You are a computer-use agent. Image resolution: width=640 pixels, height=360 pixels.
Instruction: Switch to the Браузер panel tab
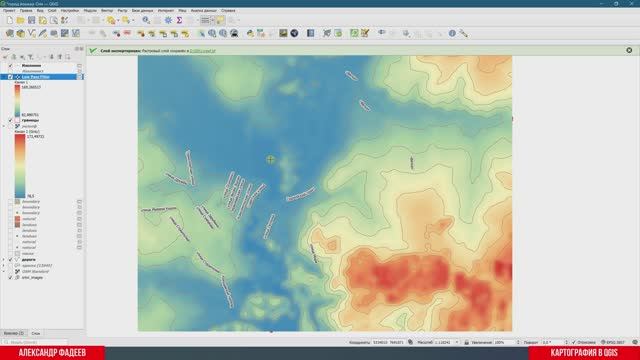pyautogui.click(x=13, y=333)
